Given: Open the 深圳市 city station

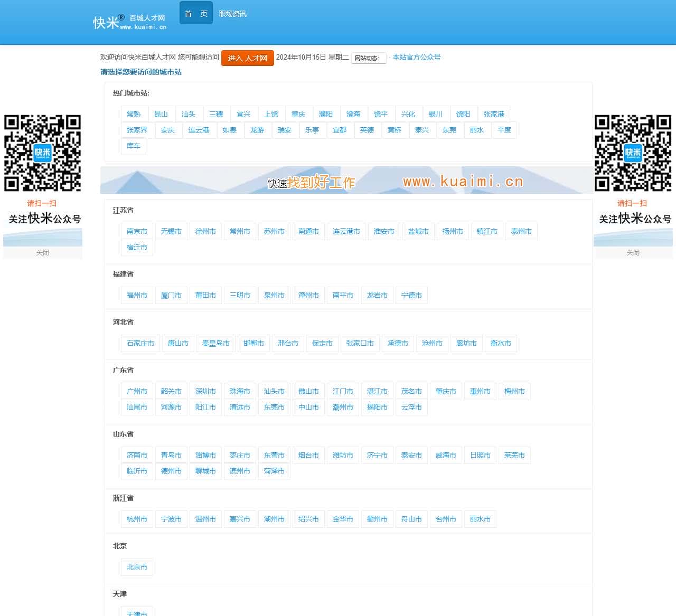Looking at the screenshot, I should click(x=205, y=391).
